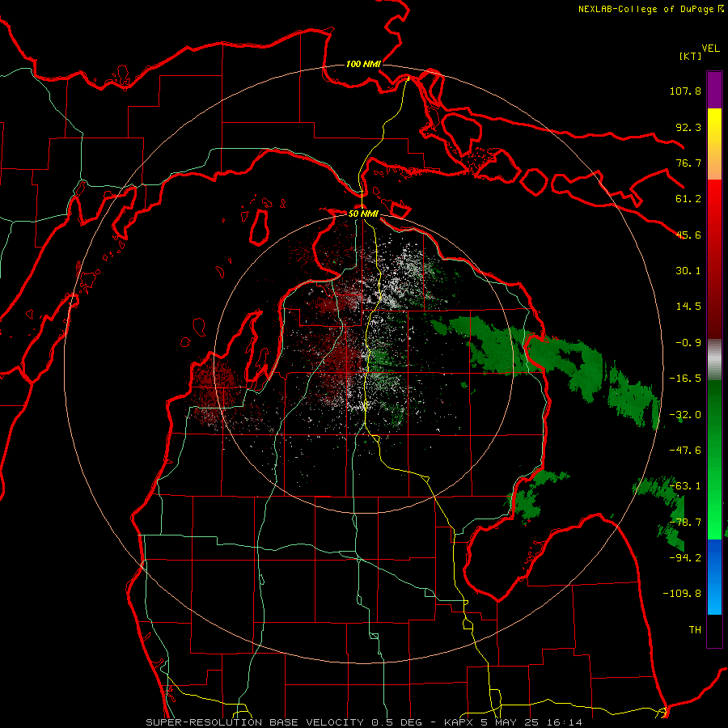Select the -16.5 velocity scale value
This screenshot has width=728, height=728.
(685, 379)
